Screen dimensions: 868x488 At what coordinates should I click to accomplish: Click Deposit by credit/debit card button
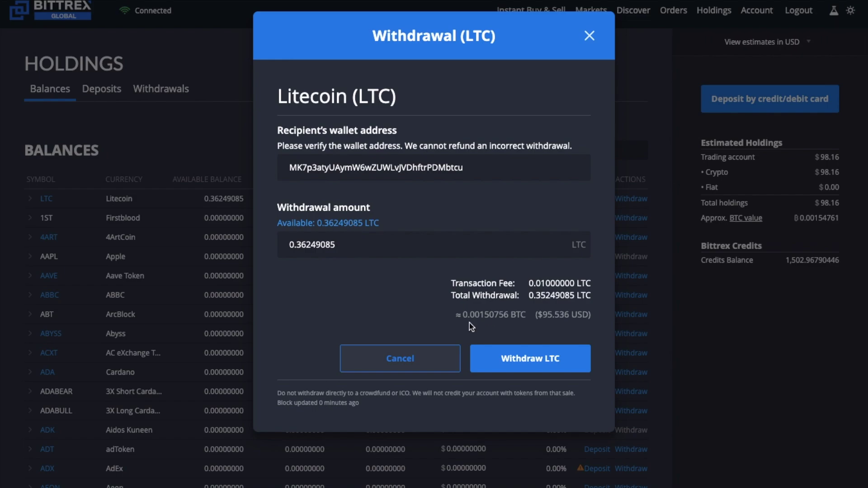pyautogui.click(x=769, y=99)
